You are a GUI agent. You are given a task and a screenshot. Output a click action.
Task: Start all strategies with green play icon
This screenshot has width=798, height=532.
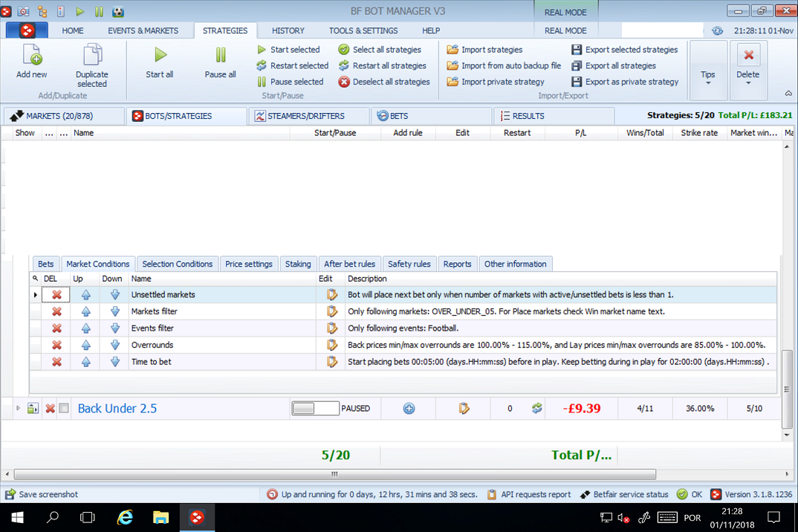160,54
